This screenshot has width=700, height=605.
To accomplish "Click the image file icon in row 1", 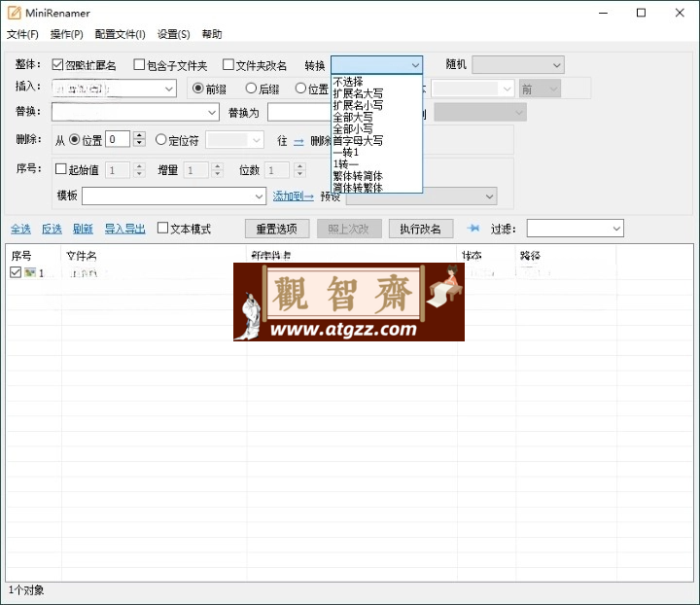I will [x=30, y=272].
